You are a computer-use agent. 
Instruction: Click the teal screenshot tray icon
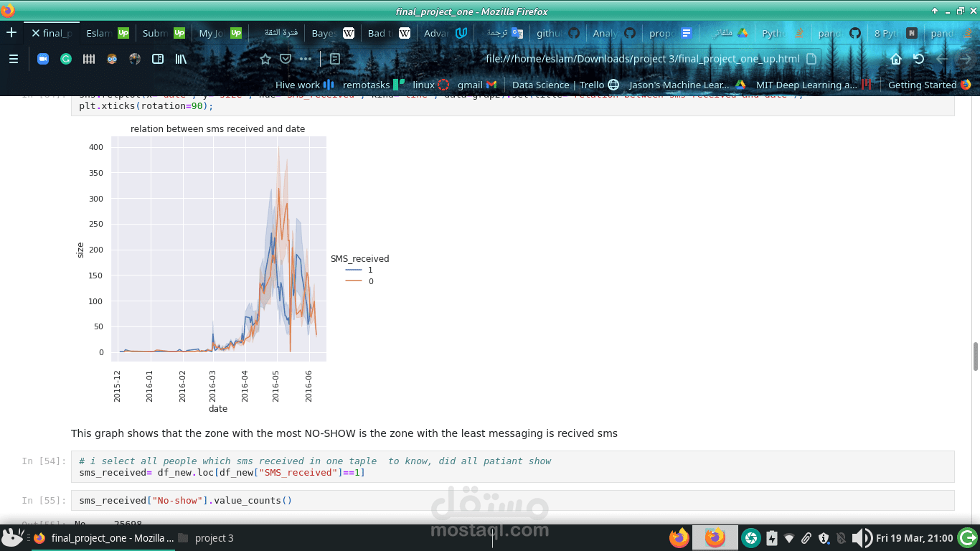750,538
